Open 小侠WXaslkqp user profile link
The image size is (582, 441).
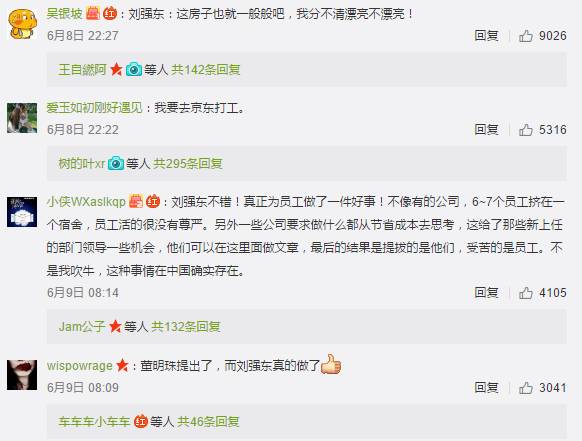click(86, 202)
